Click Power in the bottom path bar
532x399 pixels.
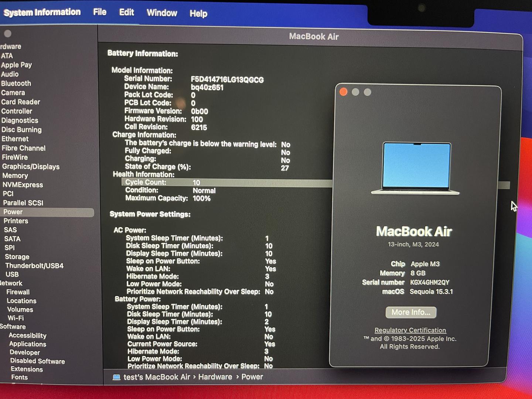[252, 377]
